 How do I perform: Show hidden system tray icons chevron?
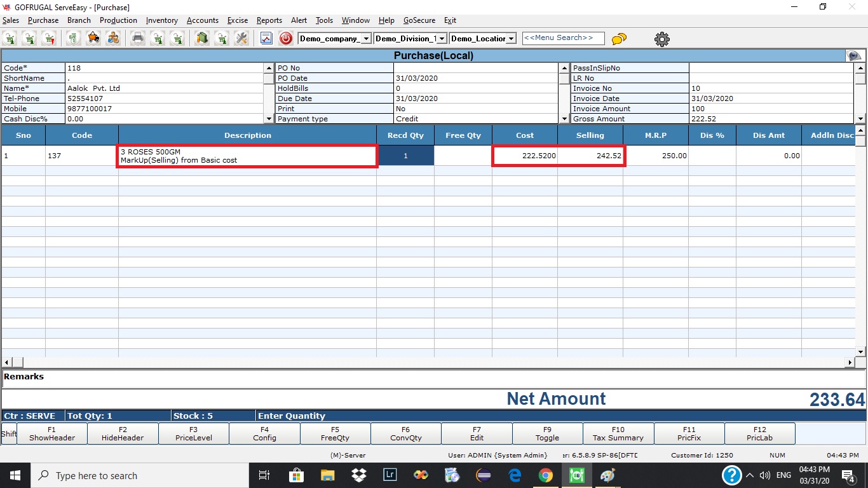(x=750, y=475)
